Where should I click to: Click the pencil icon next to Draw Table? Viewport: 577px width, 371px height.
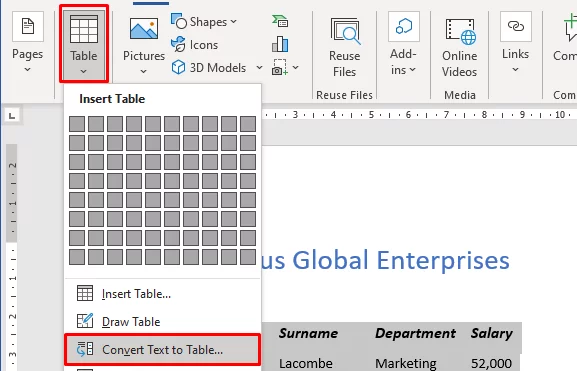point(85,321)
